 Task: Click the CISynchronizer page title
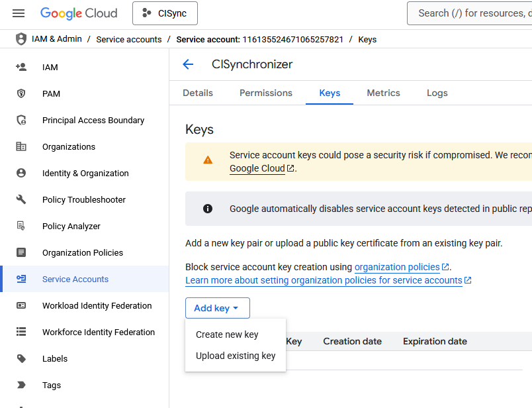pos(252,64)
